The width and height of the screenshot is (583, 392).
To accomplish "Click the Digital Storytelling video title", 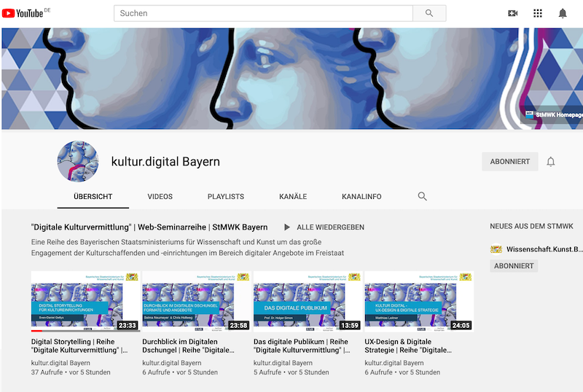I will click(79, 346).
